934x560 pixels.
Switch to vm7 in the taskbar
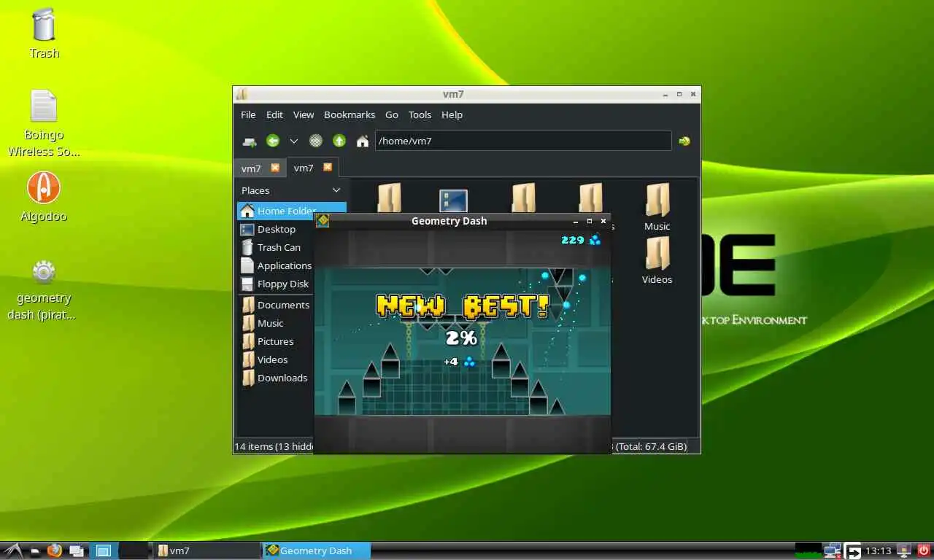coord(207,551)
